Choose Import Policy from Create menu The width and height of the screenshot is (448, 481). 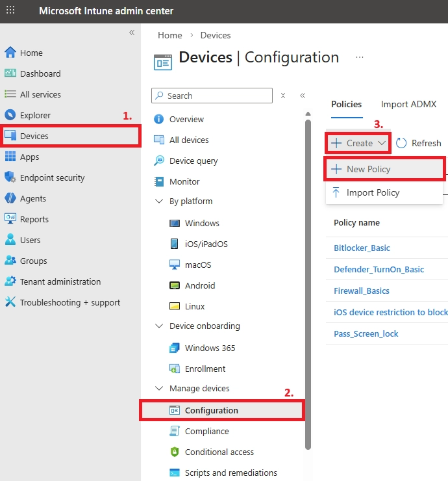click(x=384, y=192)
